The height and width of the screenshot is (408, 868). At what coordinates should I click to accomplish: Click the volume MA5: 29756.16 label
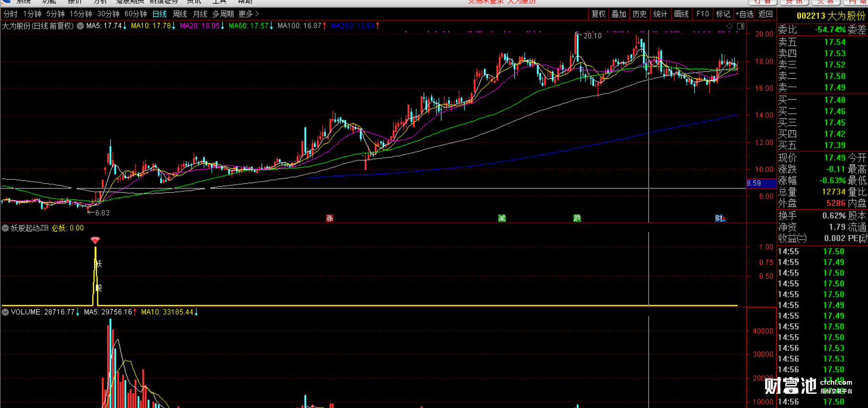(x=111, y=312)
